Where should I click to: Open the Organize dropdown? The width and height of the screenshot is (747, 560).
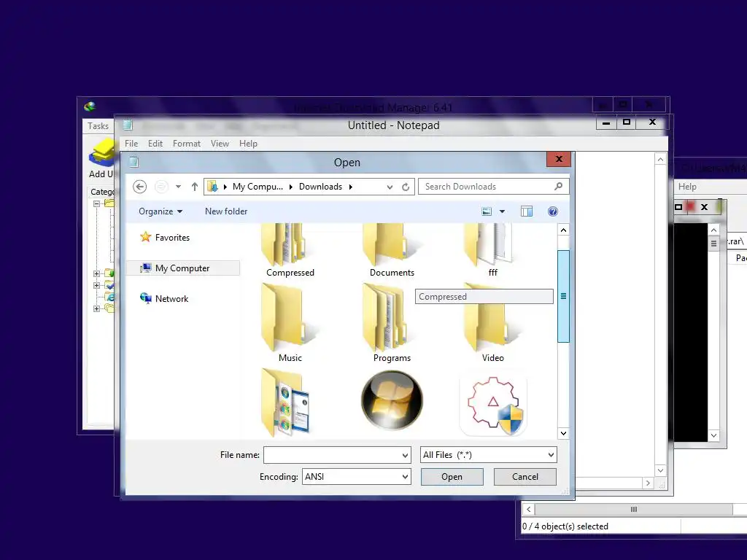click(160, 211)
